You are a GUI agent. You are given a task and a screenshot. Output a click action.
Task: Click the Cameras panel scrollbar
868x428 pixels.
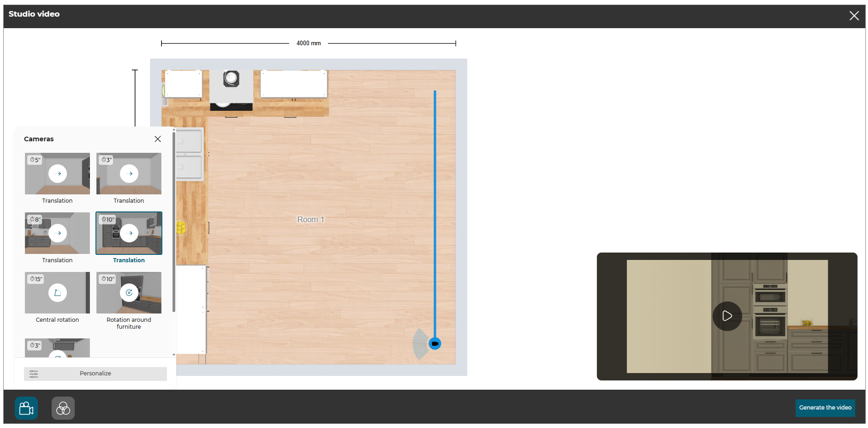click(174, 222)
